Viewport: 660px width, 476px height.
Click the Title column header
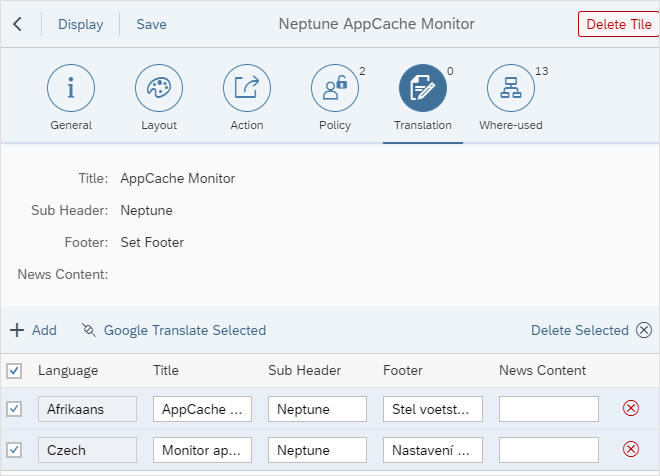pos(166,370)
